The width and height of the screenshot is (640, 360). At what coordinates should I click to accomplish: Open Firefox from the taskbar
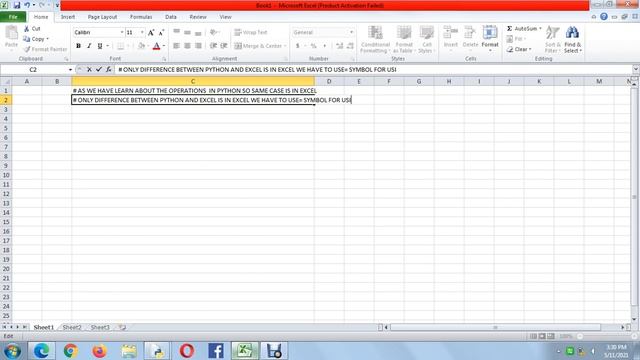(x=99, y=351)
